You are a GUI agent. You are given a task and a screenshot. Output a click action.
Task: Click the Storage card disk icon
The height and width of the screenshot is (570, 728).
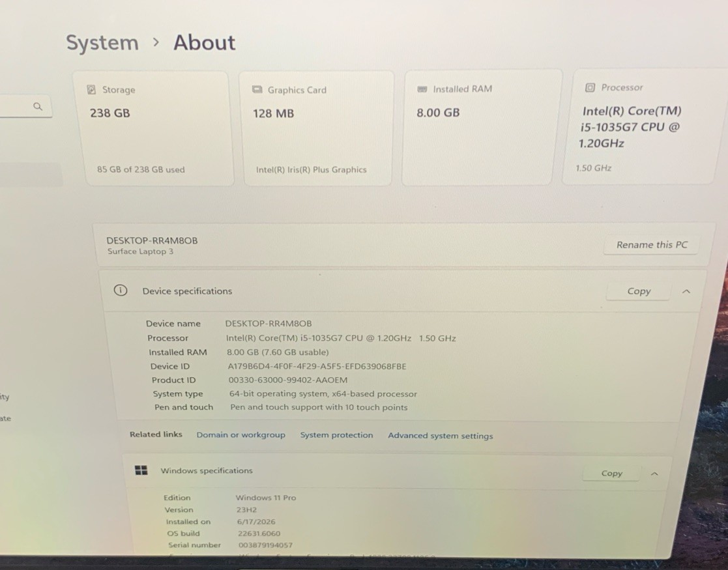point(91,90)
